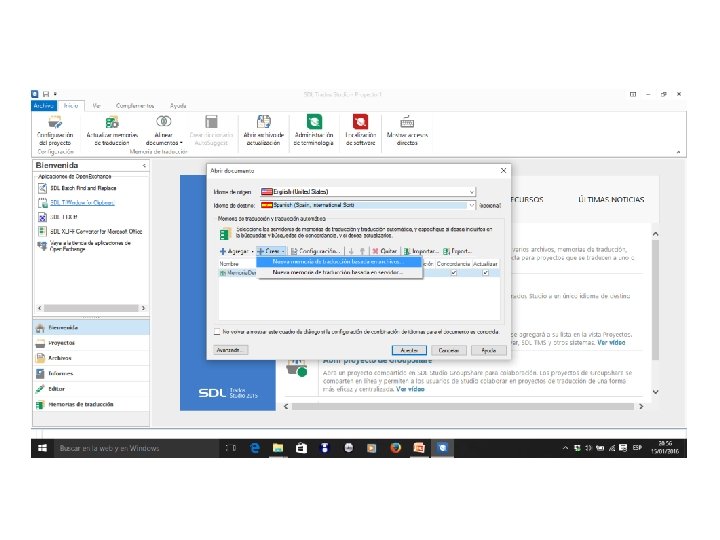Viewport: 720px width, 540px height.
Task: Click the taskbar search box
Action: pos(136,448)
